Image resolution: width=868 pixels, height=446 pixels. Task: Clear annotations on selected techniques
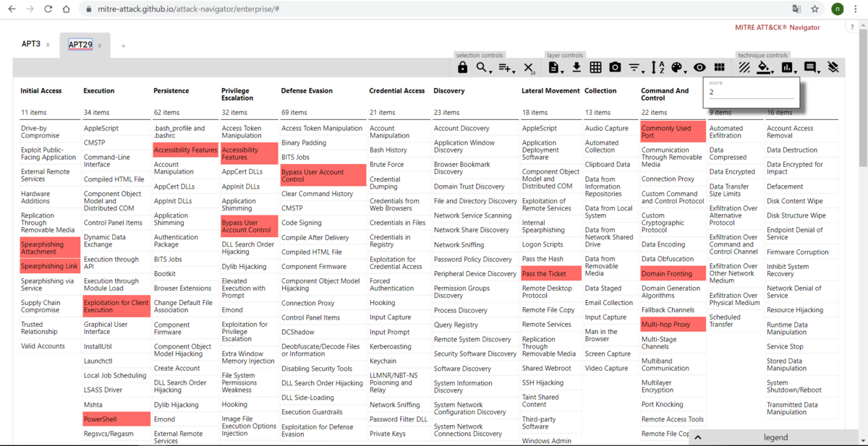tap(833, 67)
